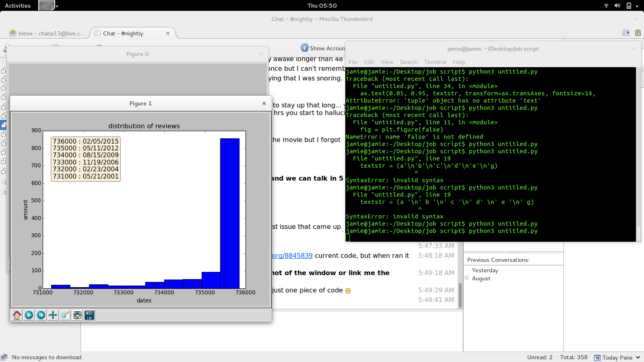The height and width of the screenshot is (362, 644).
Task: Reset the Figure 1 plot with Home
Action: pyautogui.click(x=17, y=315)
